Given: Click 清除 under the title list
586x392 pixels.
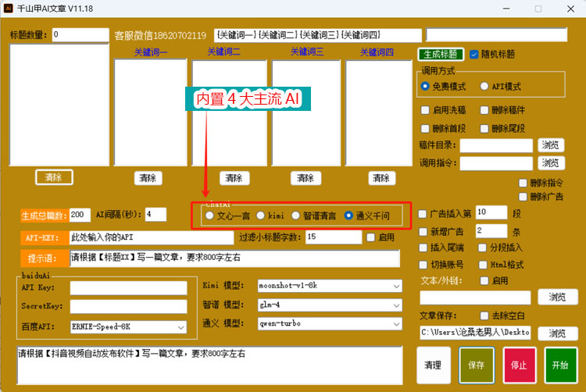Looking at the screenshot, I should (x=54, y=177).
